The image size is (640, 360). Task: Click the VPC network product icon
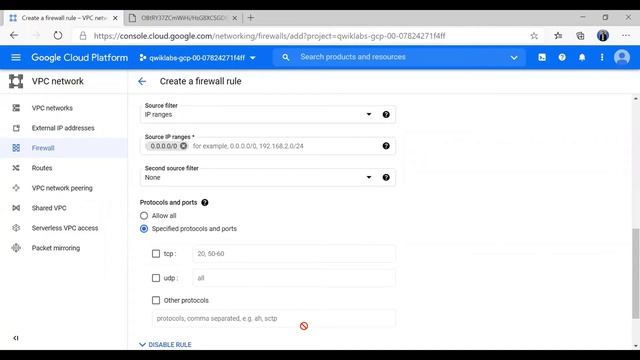(16, 81)
